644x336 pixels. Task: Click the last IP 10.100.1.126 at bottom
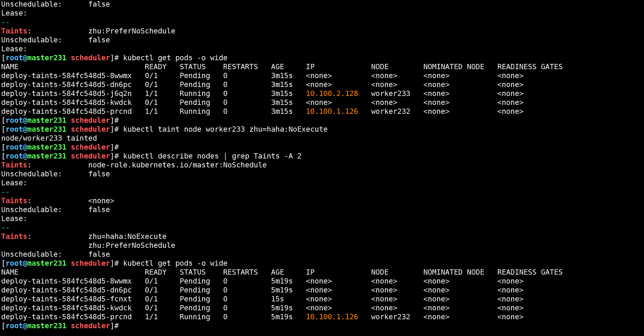point(332,317)
